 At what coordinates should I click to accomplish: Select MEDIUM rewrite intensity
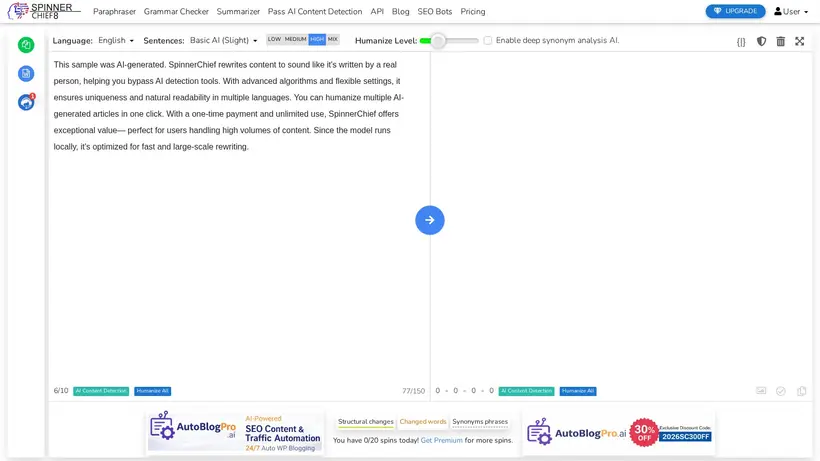(x=295, y=39)
